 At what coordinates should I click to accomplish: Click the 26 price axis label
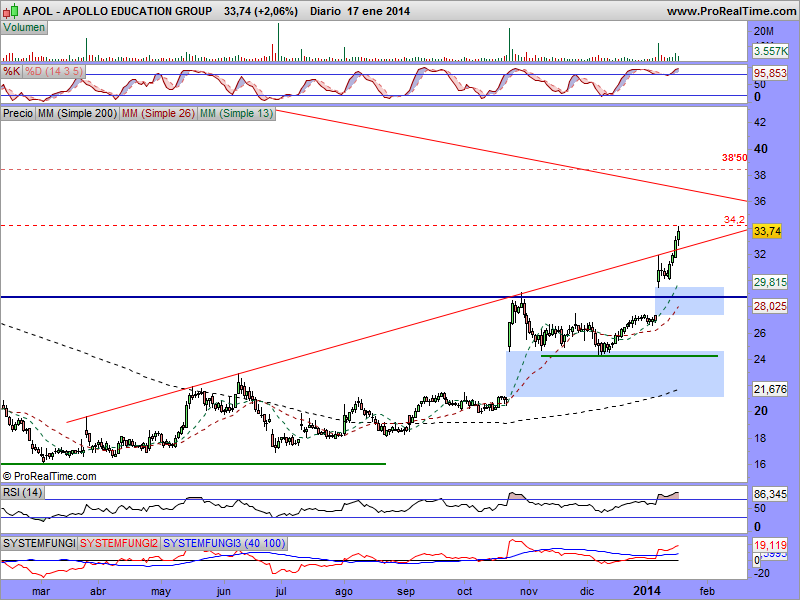click(760, 333)
